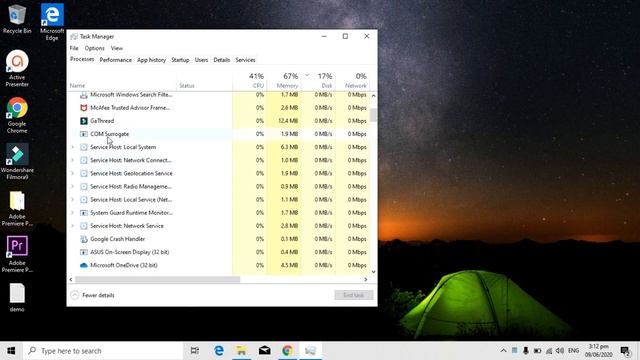
Task: Switch to the Startup tab
Action: point(180,60)
